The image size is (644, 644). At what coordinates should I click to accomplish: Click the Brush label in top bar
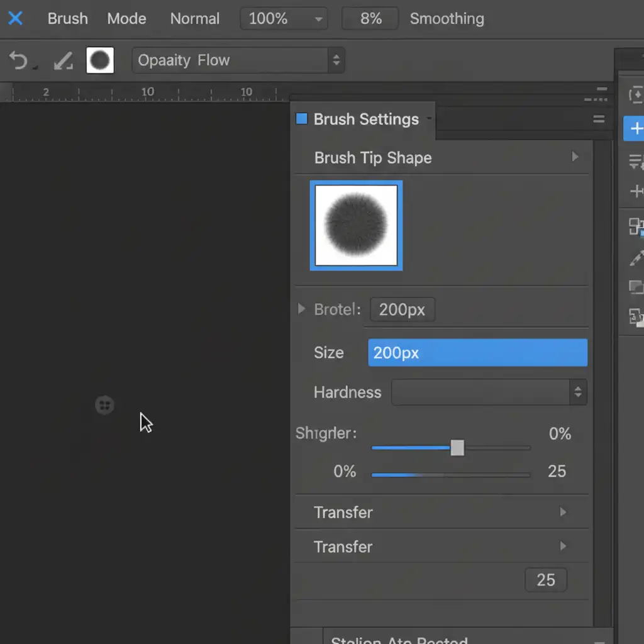pos(67,19)
